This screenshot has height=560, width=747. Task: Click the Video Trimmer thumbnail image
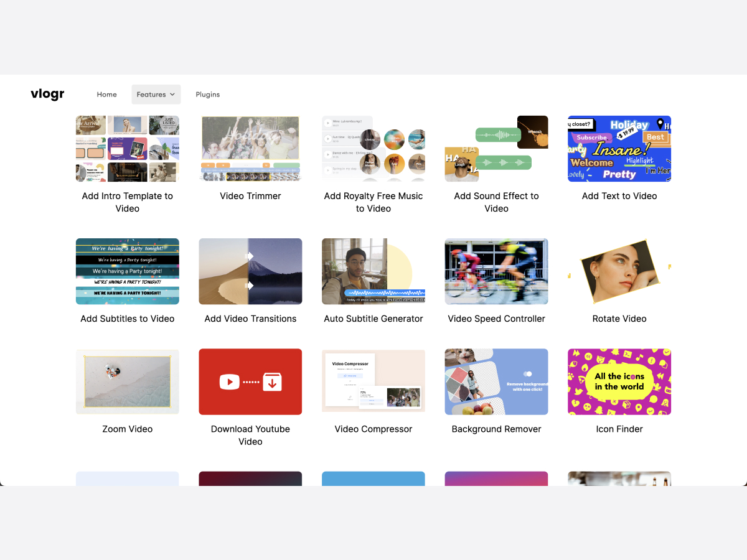(250, 149)
